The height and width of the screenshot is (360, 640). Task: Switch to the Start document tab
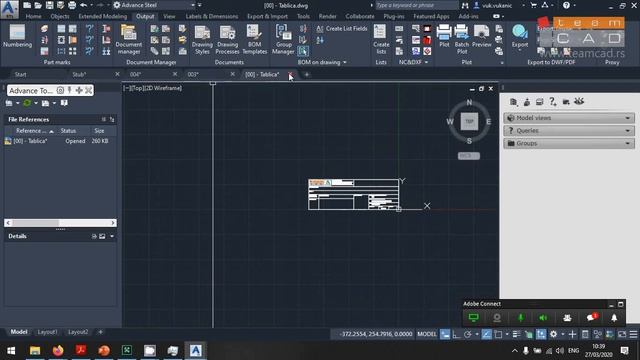tap(20, 74)
